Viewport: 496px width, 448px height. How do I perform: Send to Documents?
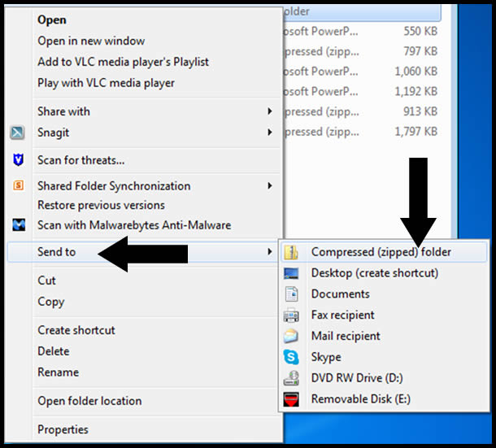coord(341,294)
